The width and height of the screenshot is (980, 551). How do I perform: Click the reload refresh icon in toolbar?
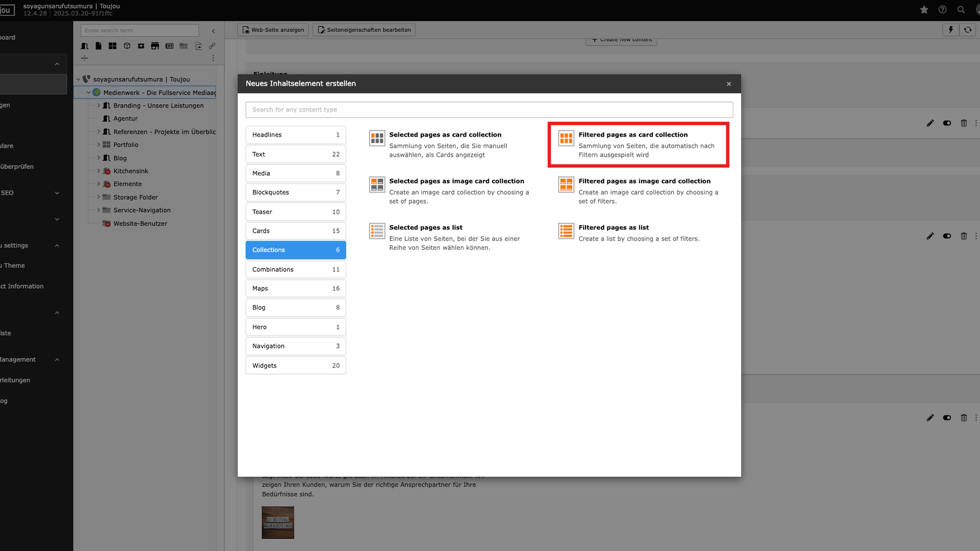[x=968, y=30]
